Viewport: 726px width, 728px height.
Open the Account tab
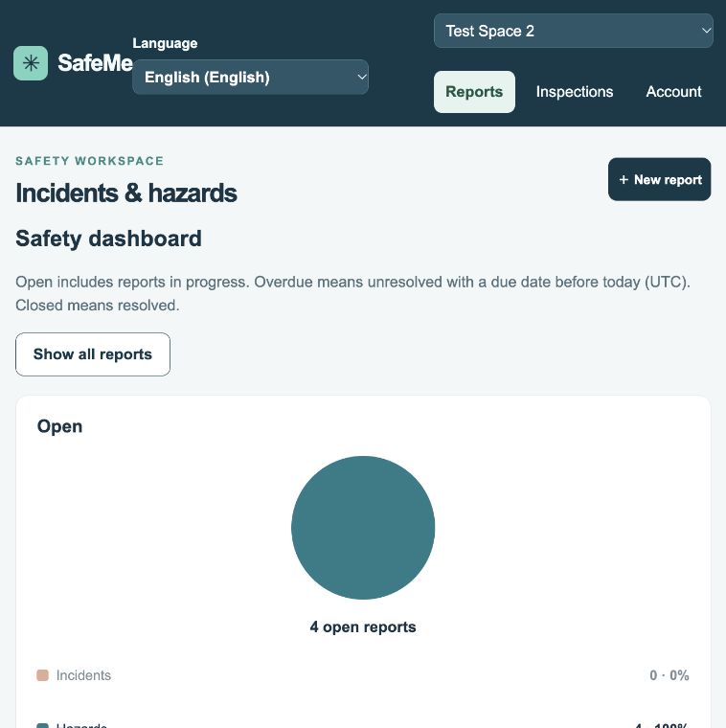[x=673, y=92]
